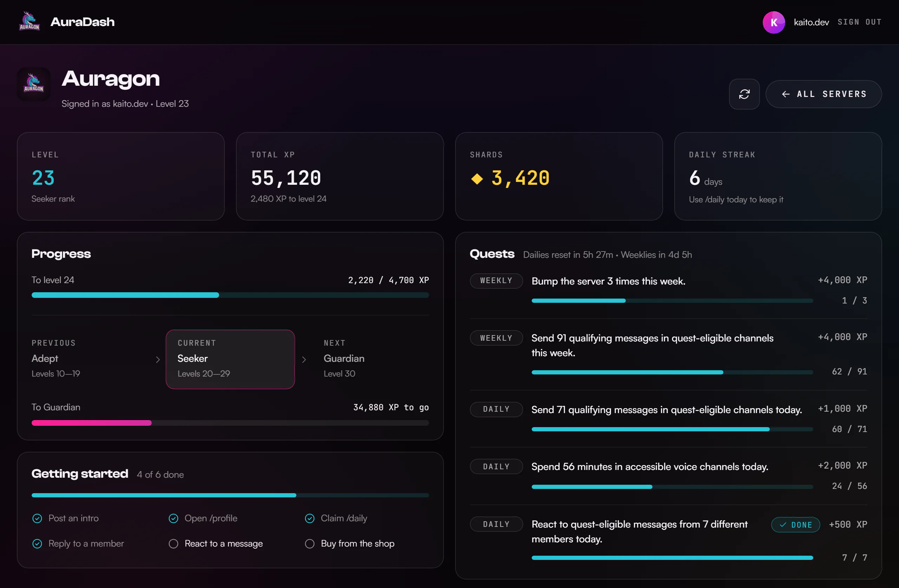Click '2,220 / 4,700 XP' text

coord(388,280)
